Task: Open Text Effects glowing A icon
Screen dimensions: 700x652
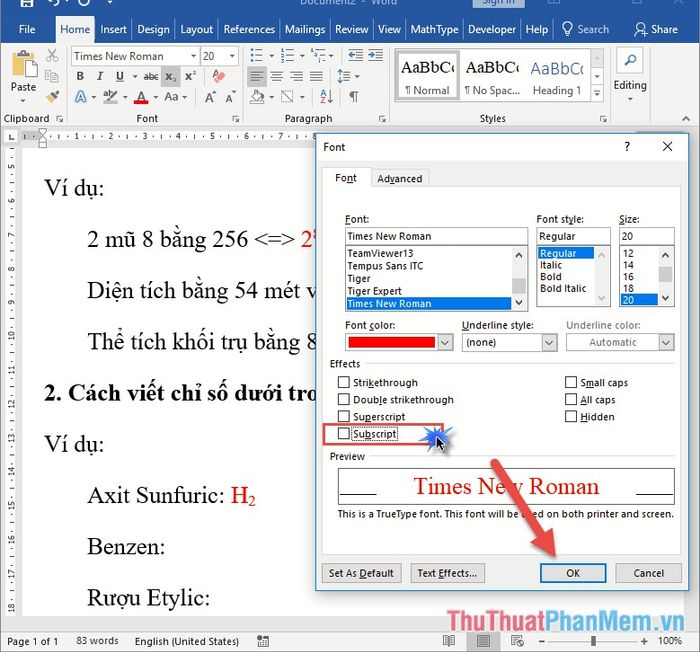Action: pyautogui.click(x=81, y=96)
